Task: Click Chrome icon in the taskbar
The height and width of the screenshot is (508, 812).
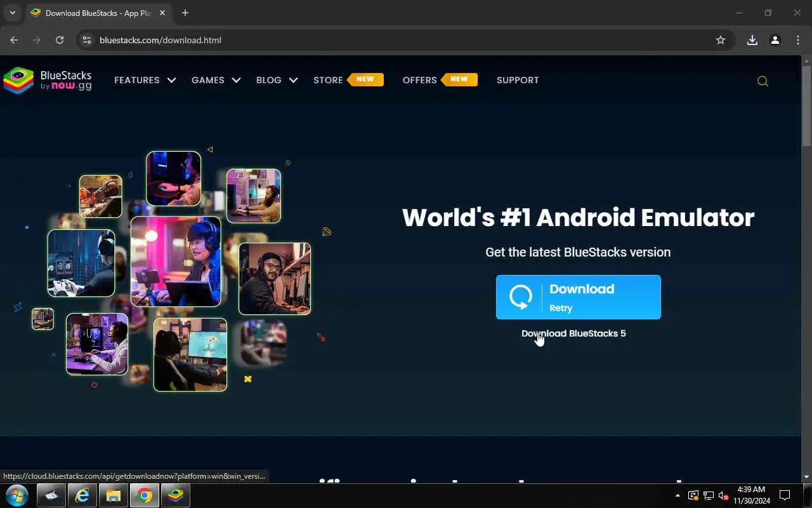Action: (145, 495)
